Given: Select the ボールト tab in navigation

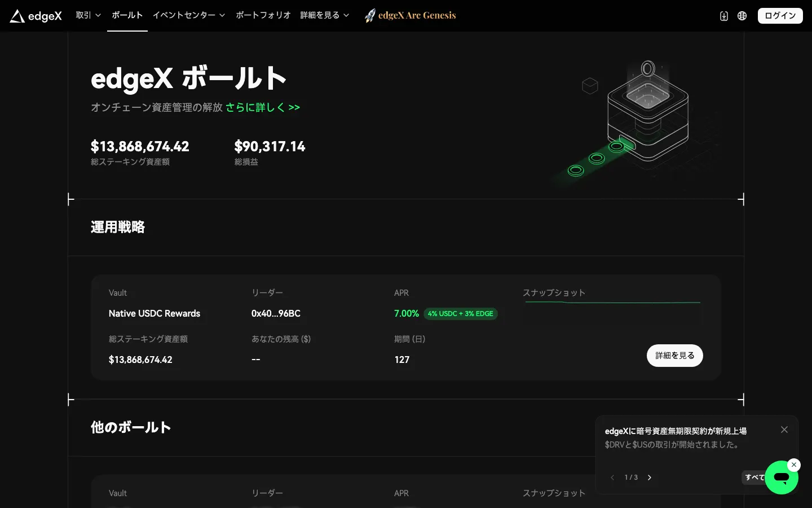Looking at the screenshot, I should [x=127, y=15].
